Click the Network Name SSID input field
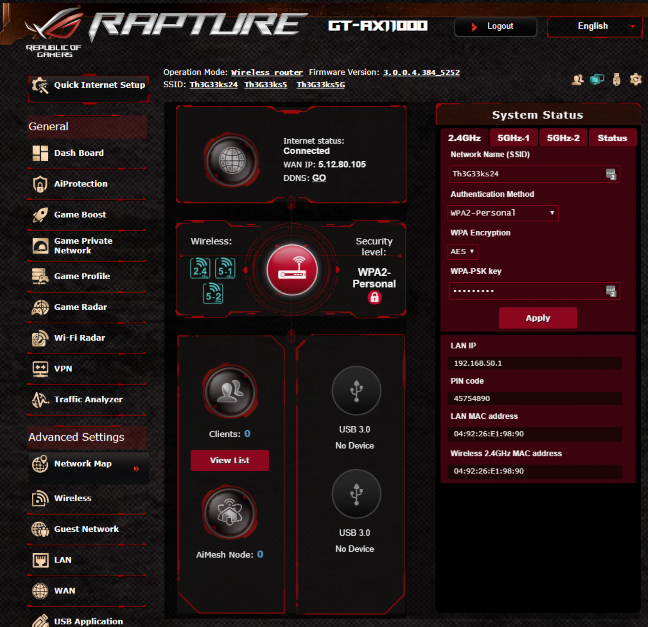The image size is (648, 627). [x=534, y=174]
